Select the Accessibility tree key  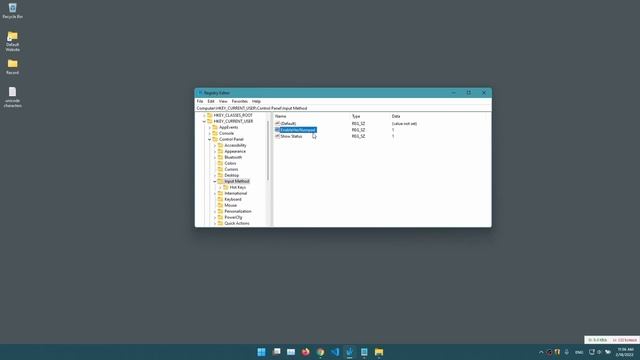tap(236, 145)
